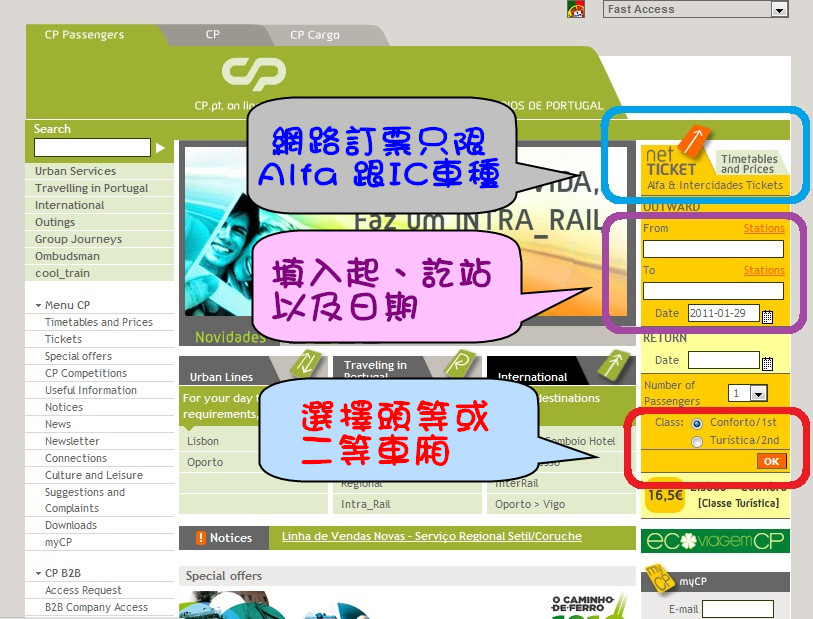813x619 pixels.
Task: Click Stations link next to To
Action: click(764, 271)
